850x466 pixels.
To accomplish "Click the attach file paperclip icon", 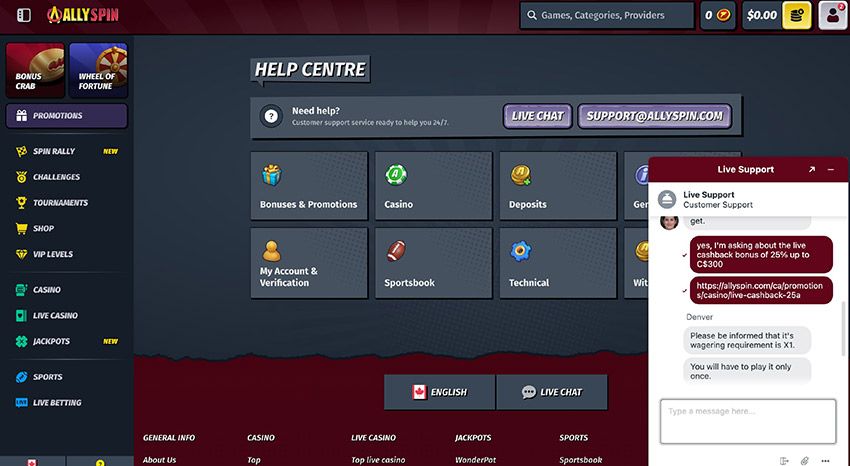I will [x=804, y=461].
